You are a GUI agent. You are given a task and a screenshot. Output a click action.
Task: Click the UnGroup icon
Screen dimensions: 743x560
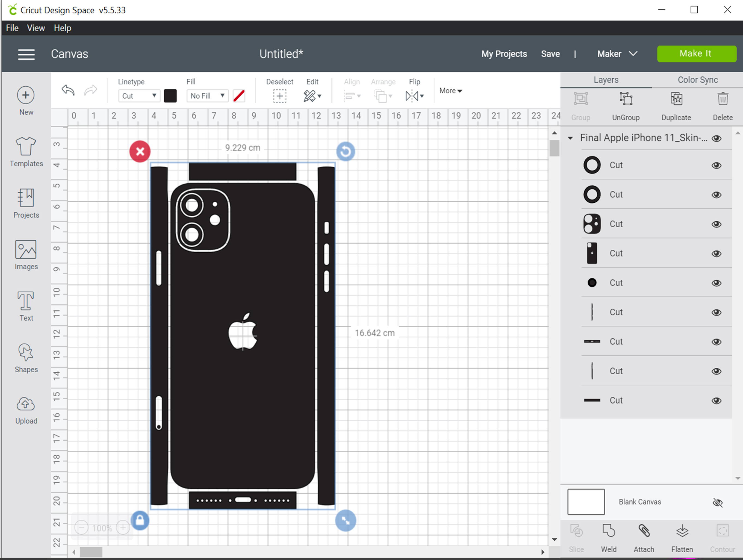pyautogui.click(x=626, y=99)
